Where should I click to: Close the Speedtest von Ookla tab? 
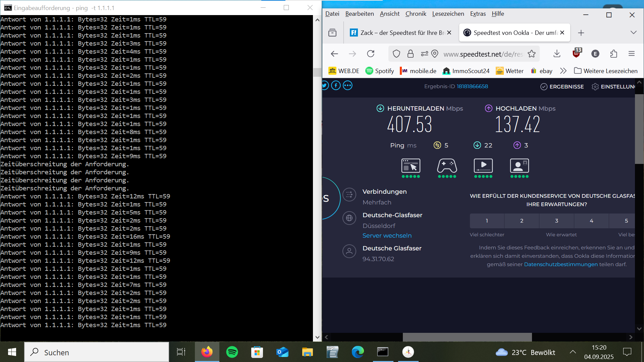click(562, 33)
